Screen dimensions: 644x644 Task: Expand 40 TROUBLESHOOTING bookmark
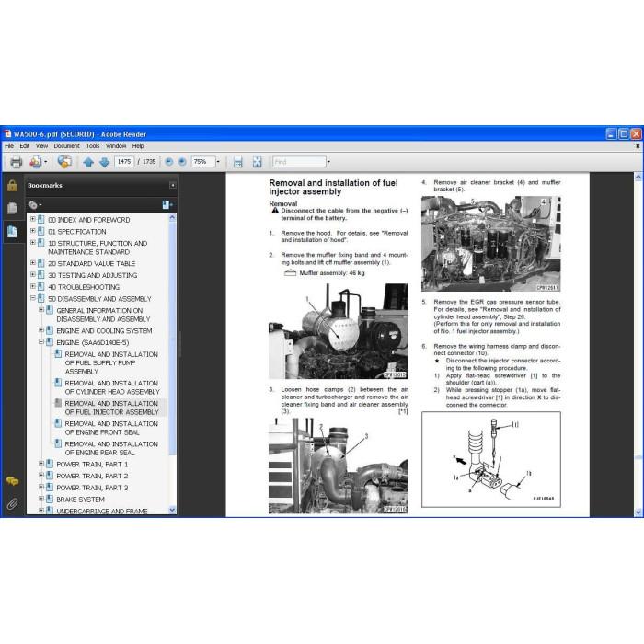pyautogui.click(x=33, y=286)
